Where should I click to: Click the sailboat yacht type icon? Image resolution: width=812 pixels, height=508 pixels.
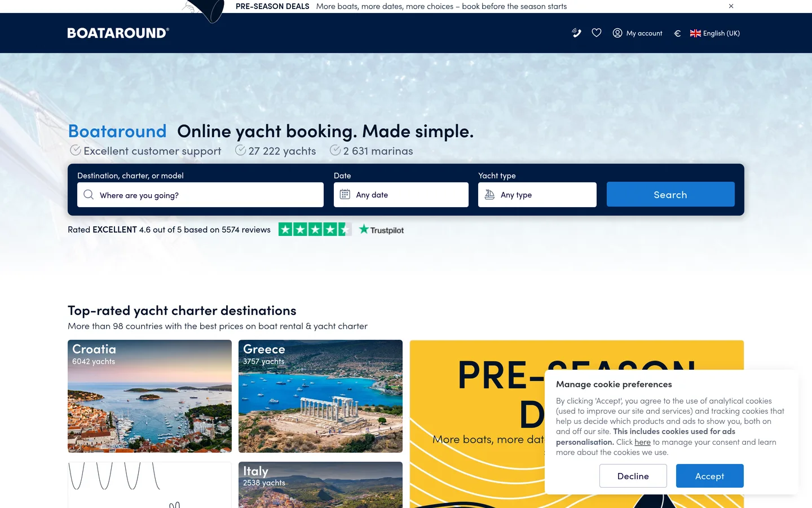click(489, 195)
